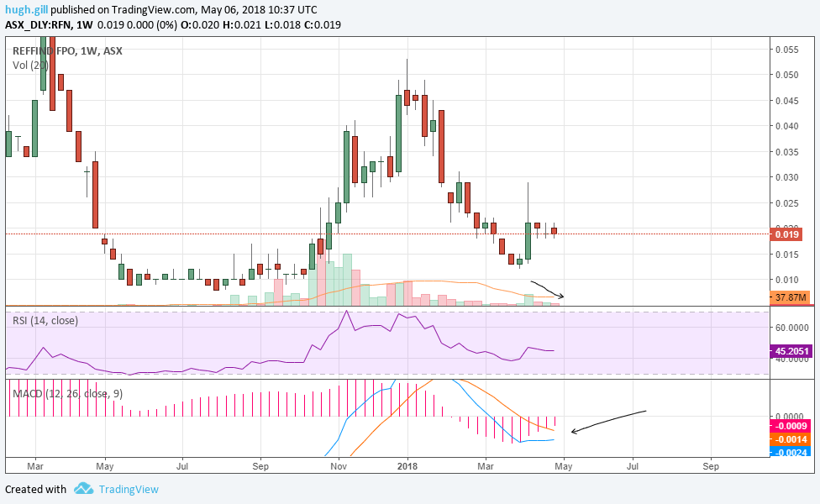Click the TradingView link at bottom
Screen dimensions: 820x504
(x=129, y=490)
